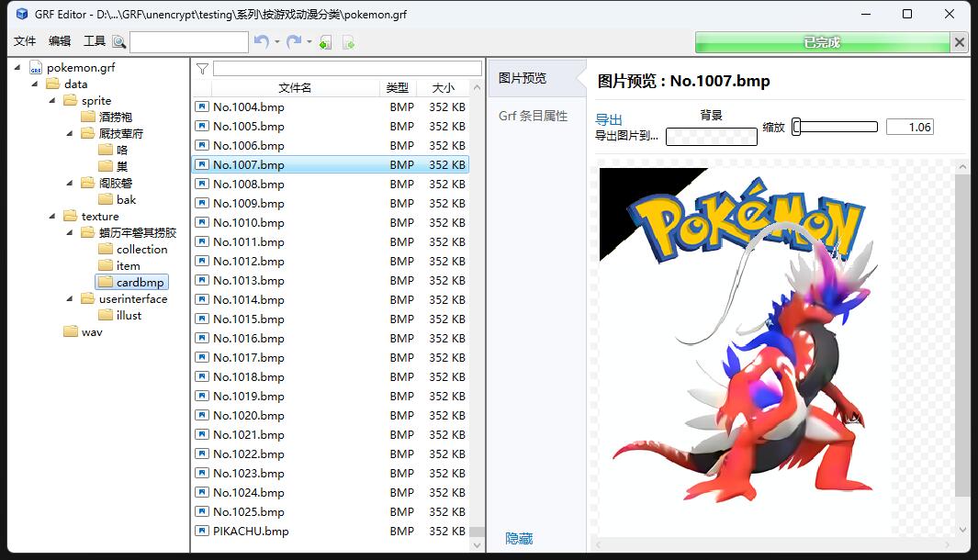Image resolution: width=978 pixels, height=560 pixels.
Task: Collapse the userinterface folder node
Action: (70, 299)
